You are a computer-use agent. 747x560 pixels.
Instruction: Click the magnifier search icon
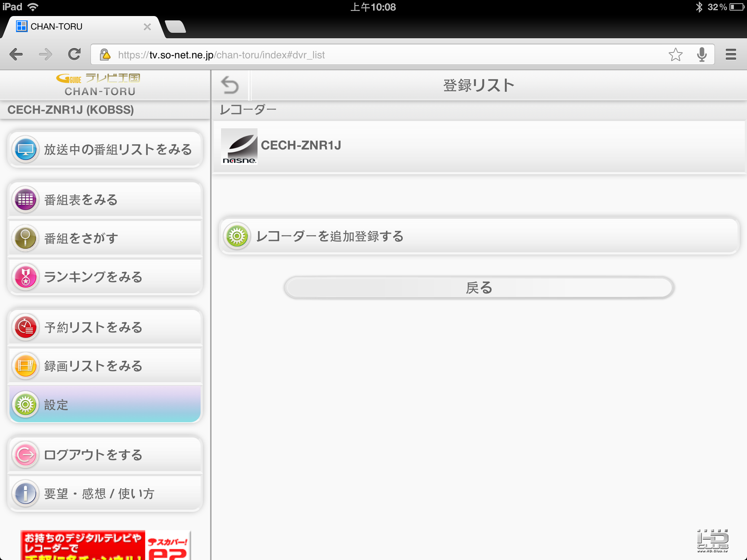26,238
